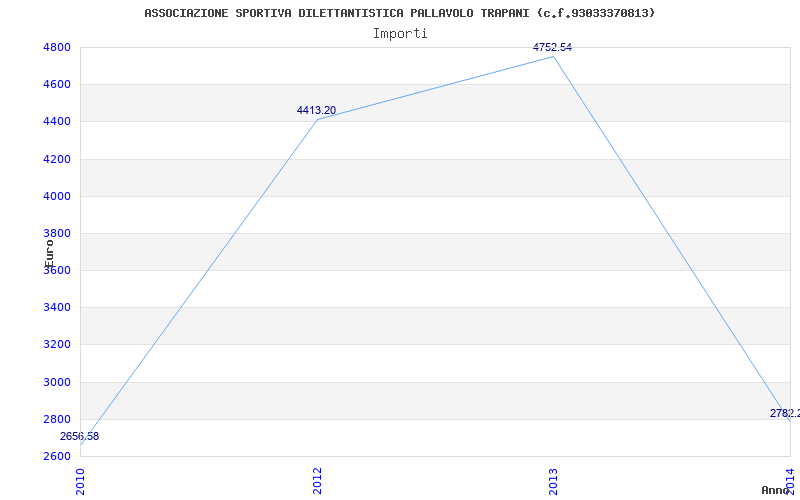The image size is (800, 500).
Task: Click the 4800 y-axis tick label
Action: [x=55, y=47]
